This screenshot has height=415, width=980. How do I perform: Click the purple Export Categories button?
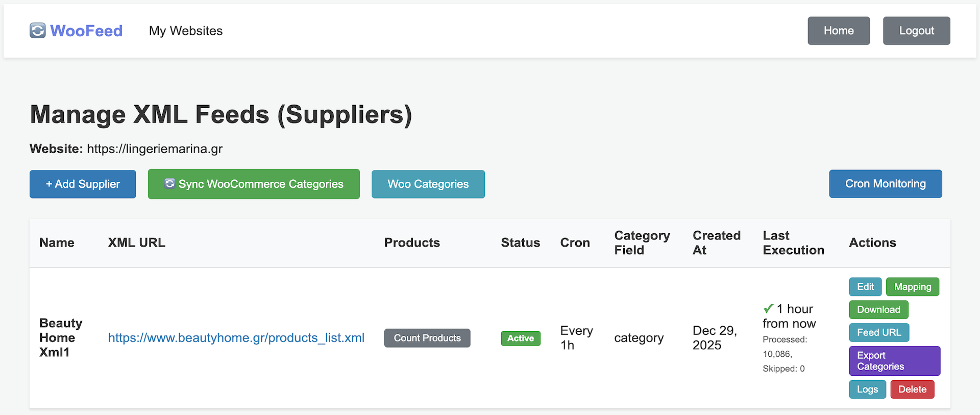(x=894, y=360)
